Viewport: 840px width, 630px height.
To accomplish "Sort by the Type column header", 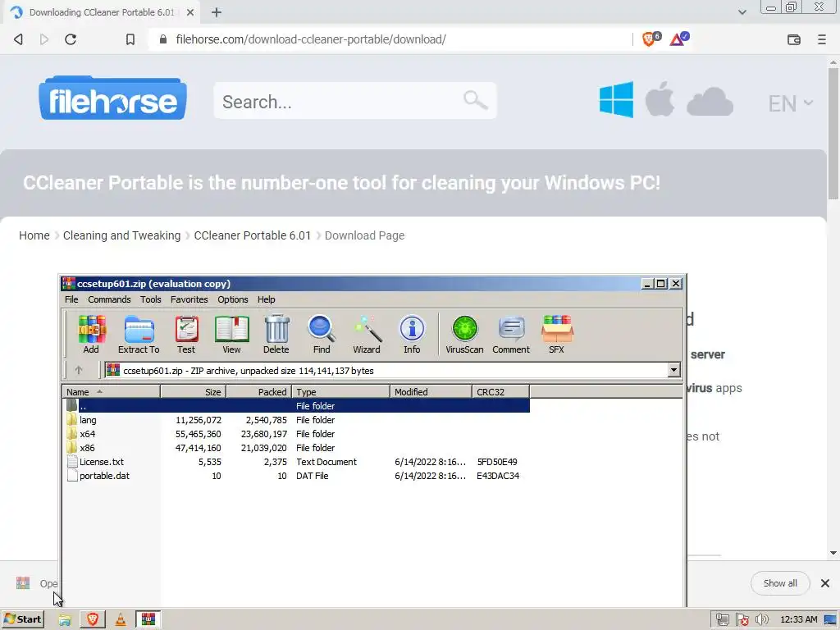I will tap(340, 392).
